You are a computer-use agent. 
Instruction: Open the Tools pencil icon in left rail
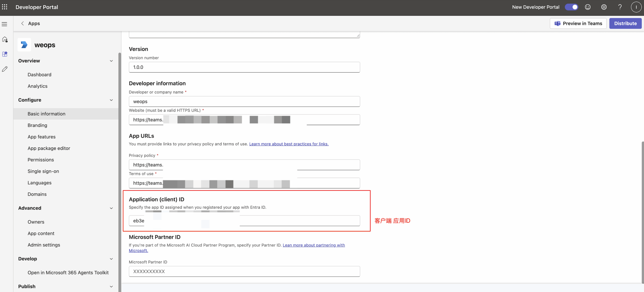[5, 69]
